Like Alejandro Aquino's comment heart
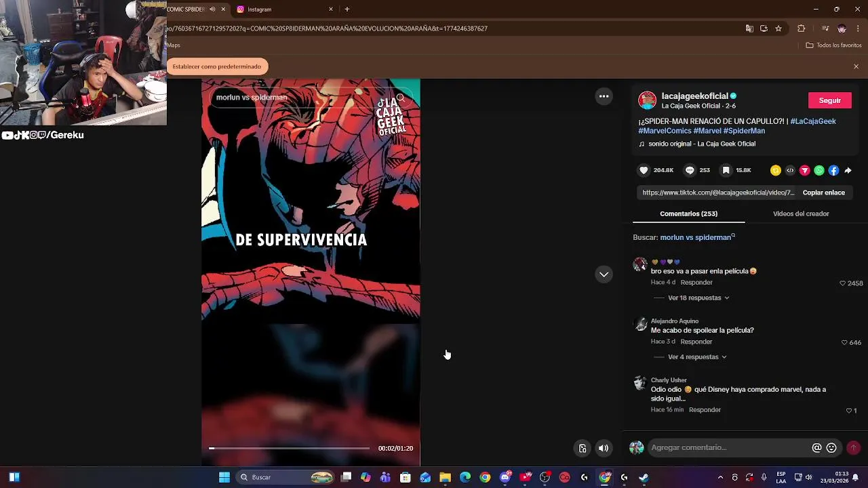Viewport: 868px width, 488px height. 844,342
